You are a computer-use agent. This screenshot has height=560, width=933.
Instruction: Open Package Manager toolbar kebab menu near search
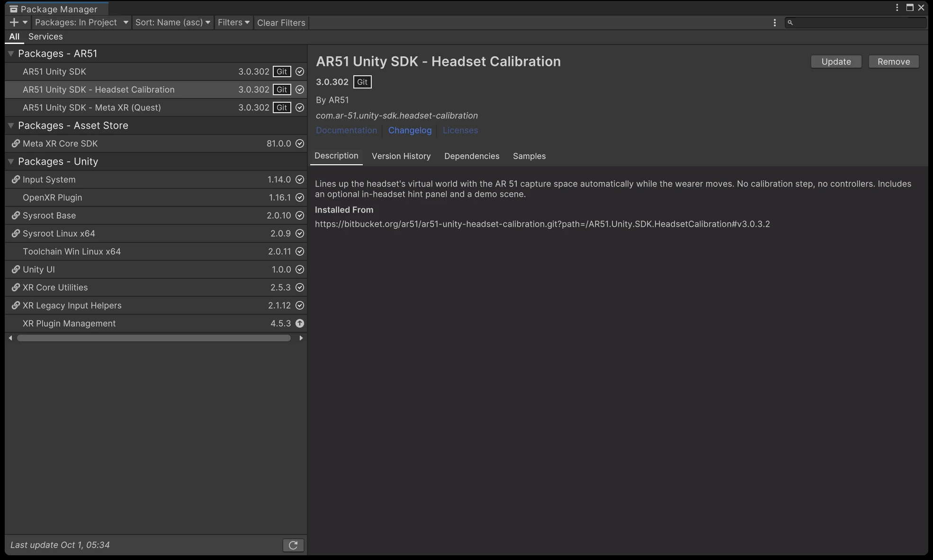[775, 22]
